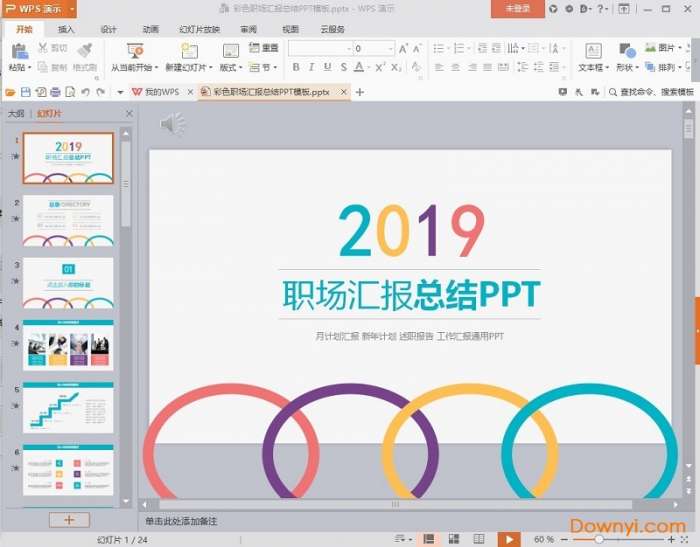Open the 视图 ribbon tab

(291, 29)
